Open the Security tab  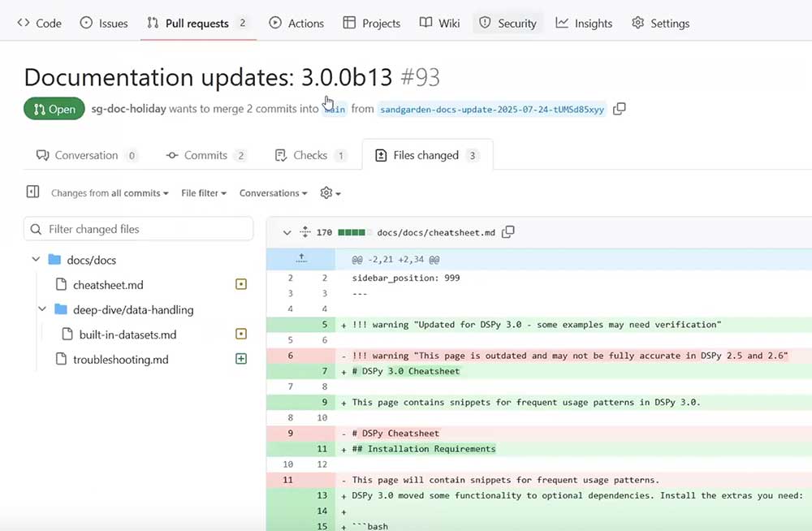coord(508,24)
